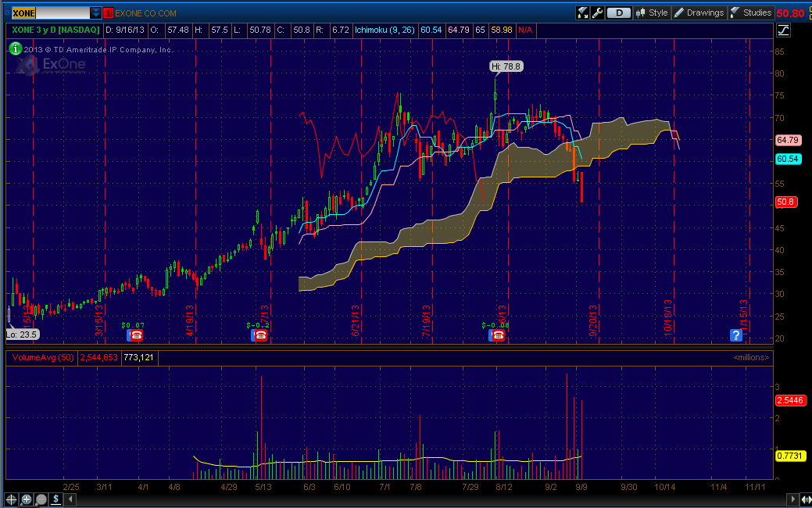Click the D: 9/16/13 date cell
This screenshot has height=508, width=812.
[125, 30]
